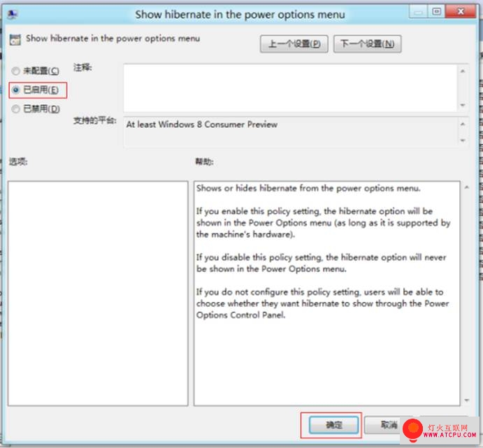Click the 帮助 help label
This screenshot has width=483, height=448.
[204, 161]
